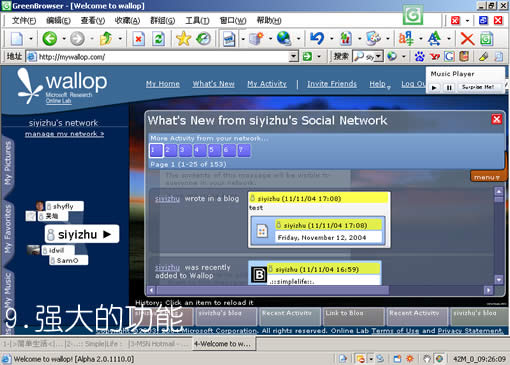Expand the text size dropdown arrow
Image resolution: width=510 pixels, height=365 pixels.
(449, 39)
